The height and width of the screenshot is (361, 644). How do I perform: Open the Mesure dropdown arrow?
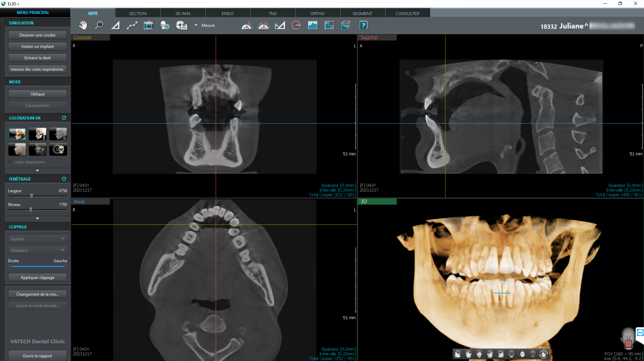coord(196,25)
